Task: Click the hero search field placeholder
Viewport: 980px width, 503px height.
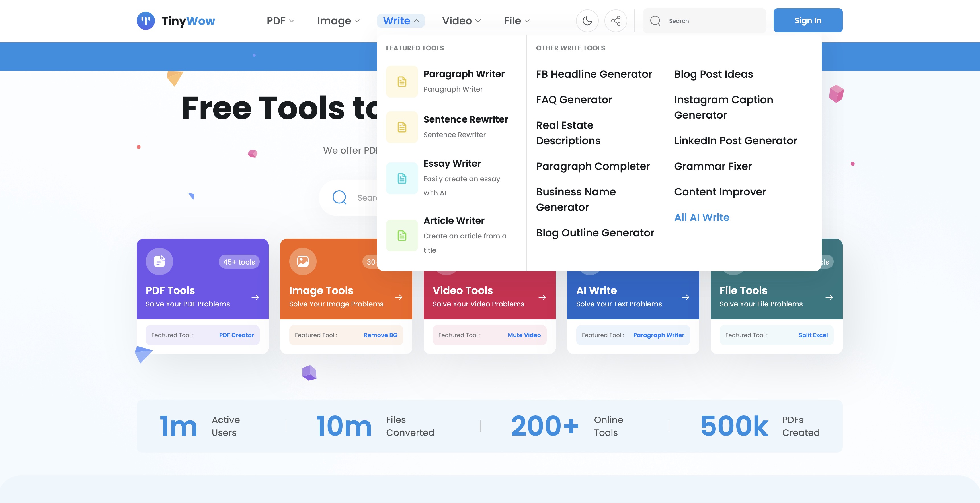Action: pos(367,198)
